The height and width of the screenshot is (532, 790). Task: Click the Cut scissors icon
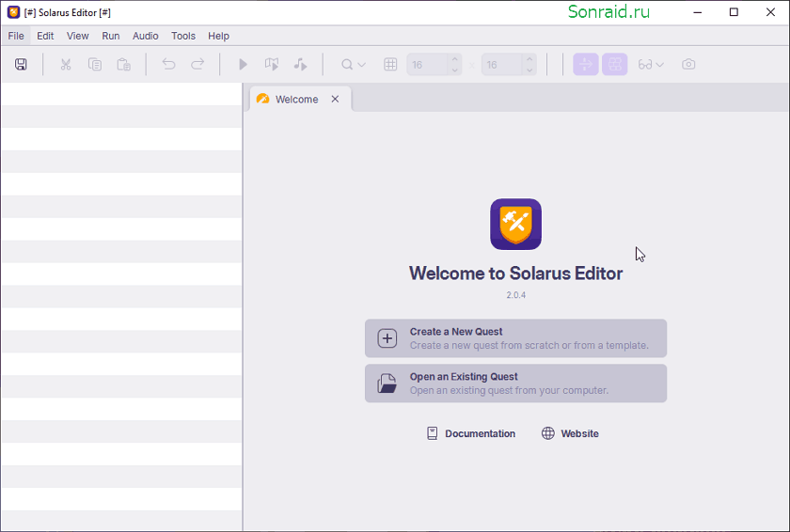[x=66, y=65]
